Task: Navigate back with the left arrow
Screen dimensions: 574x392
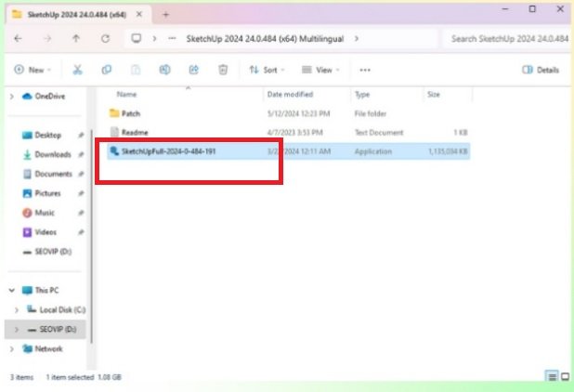Action: [x=20, y=39]
